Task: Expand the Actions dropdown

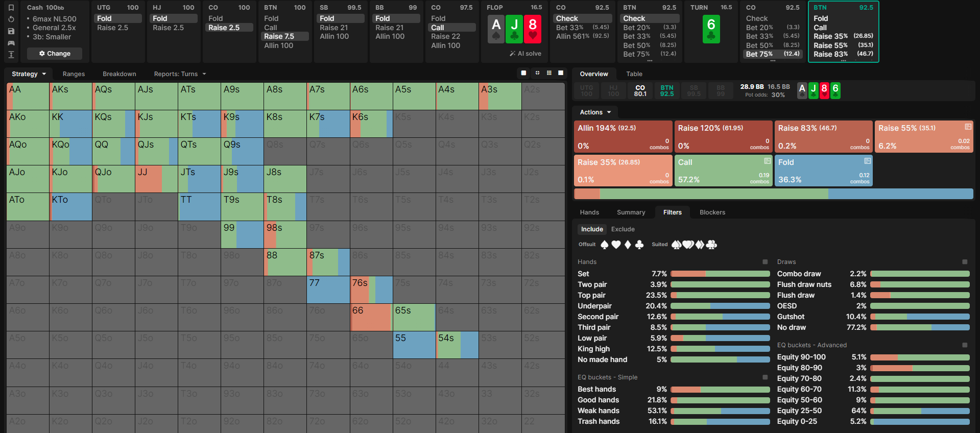Action: [x=595, y=112]
